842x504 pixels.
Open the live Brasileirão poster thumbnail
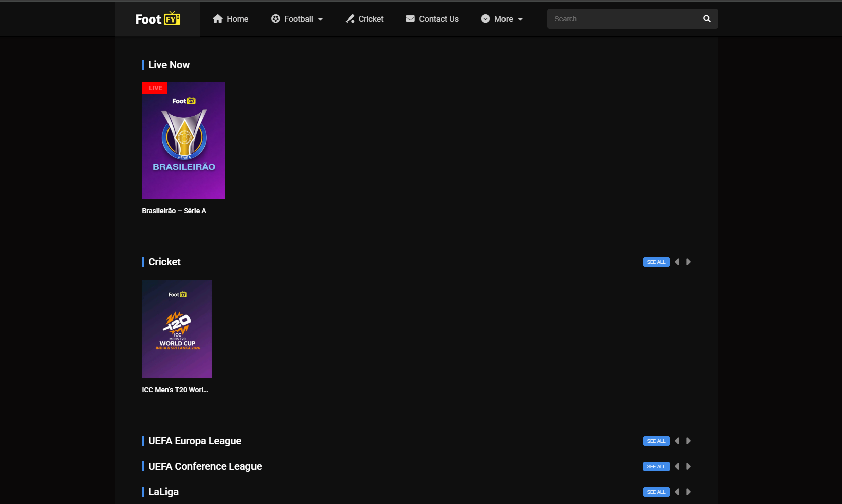click(184, 140)
